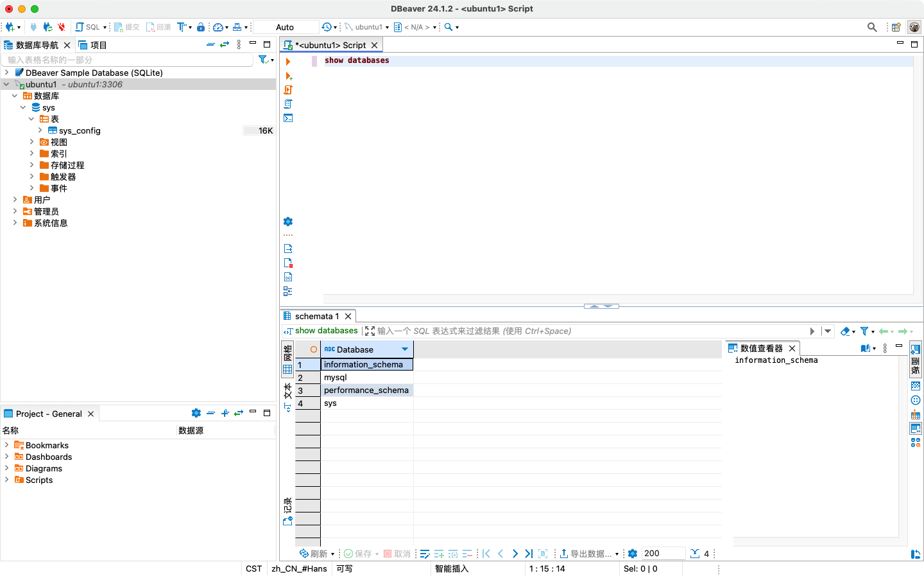This screenshot has width=924, height=578.
Task: Run SQL statement with orange play arrow
Action: pyautogui.click(x=288, y=62)
